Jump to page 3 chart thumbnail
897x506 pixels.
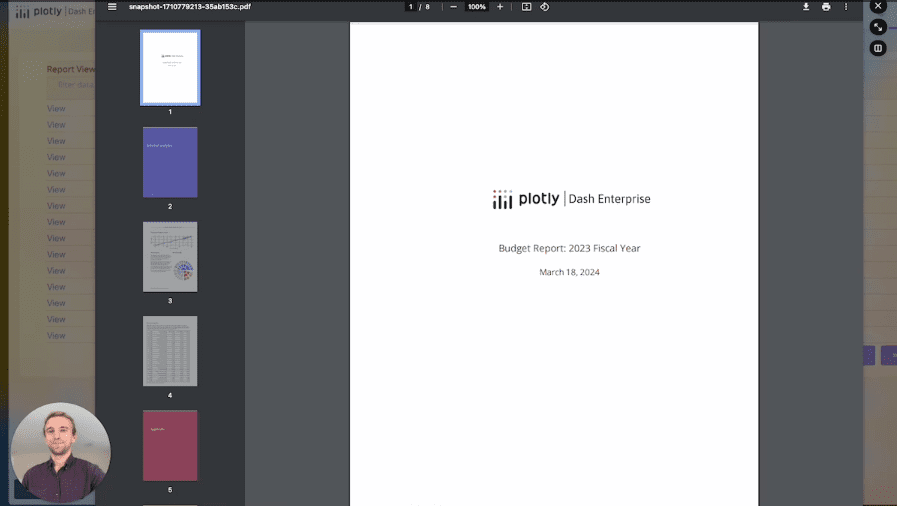pos(170,257)
